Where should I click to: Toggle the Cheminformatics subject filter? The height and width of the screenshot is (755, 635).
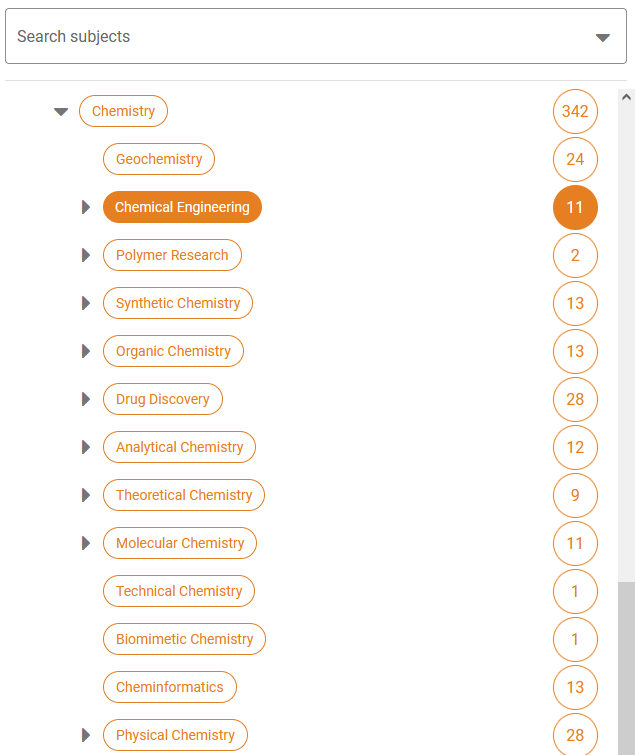pos(170,687)
